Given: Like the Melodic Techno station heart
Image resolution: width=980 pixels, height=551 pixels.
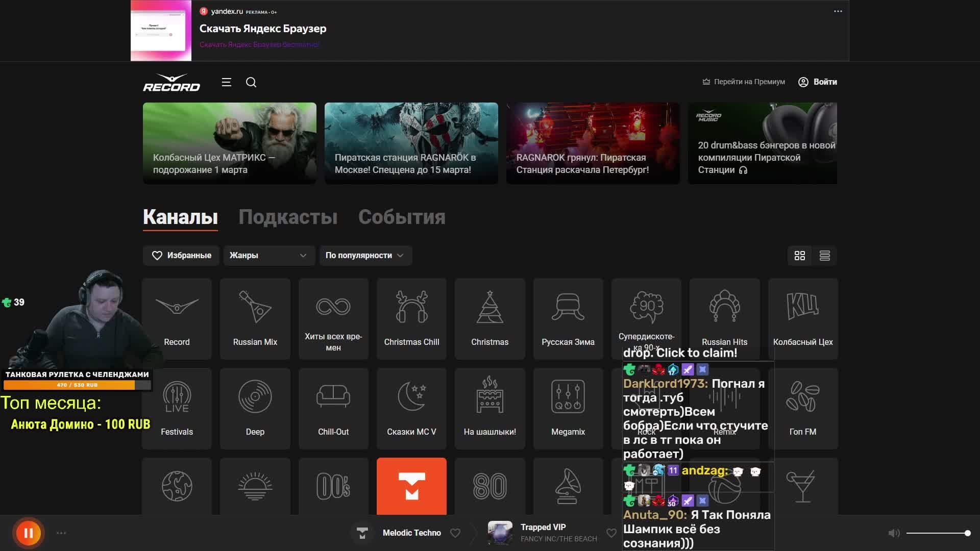Looking at the screenshot, I should (x=455, y=533).
